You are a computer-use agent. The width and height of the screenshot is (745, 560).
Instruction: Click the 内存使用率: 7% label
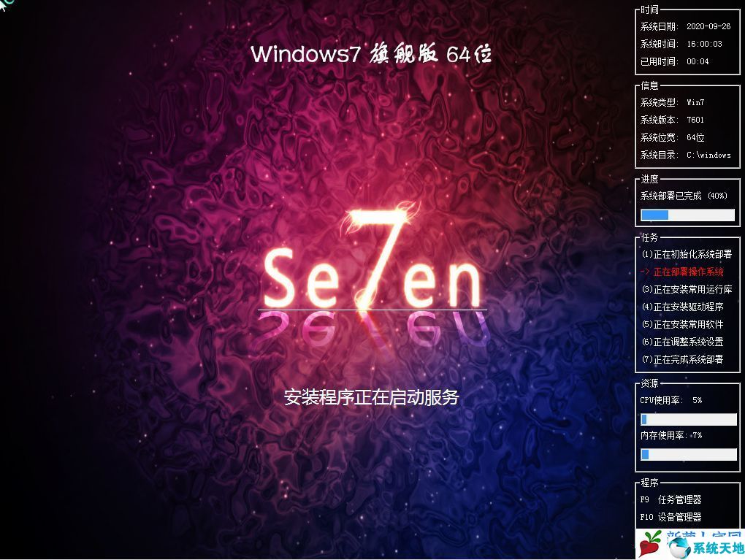[x=671, y=436]
